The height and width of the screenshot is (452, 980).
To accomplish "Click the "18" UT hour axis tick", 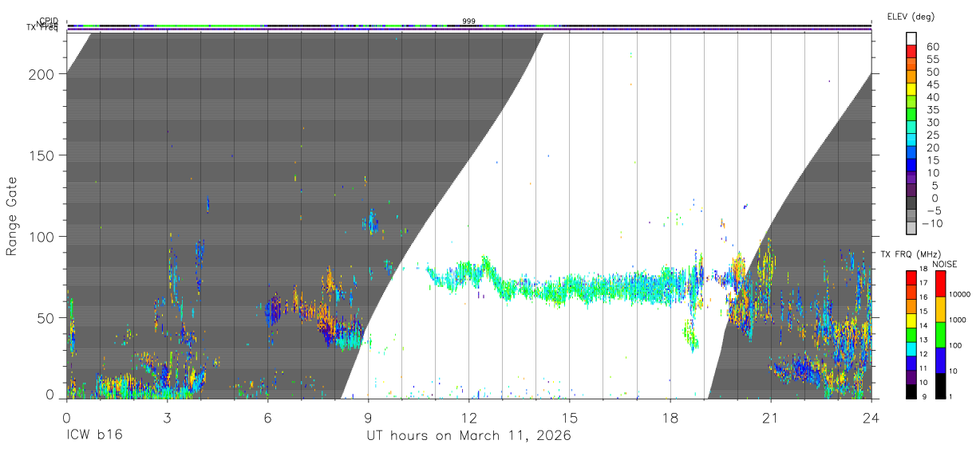I will 670,417.
